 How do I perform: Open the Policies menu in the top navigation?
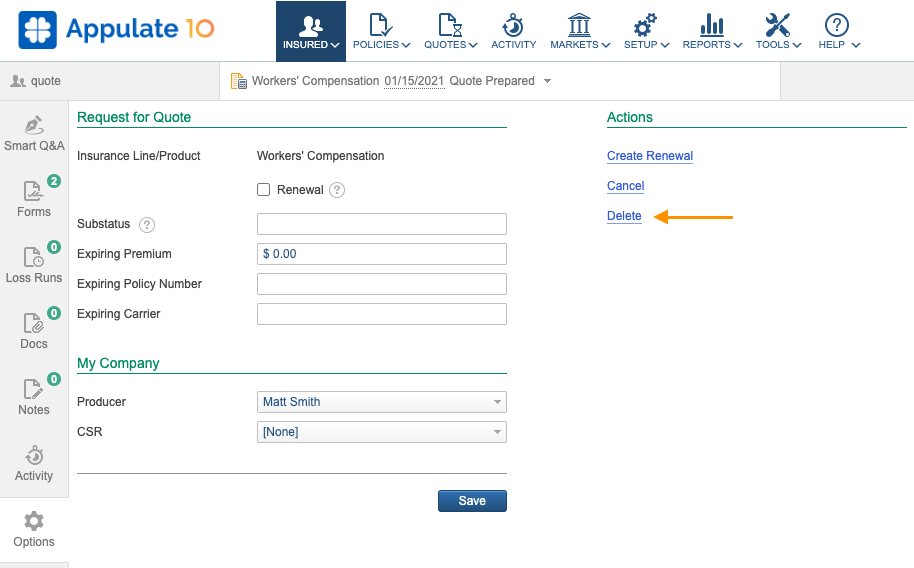tap(381, 31)
